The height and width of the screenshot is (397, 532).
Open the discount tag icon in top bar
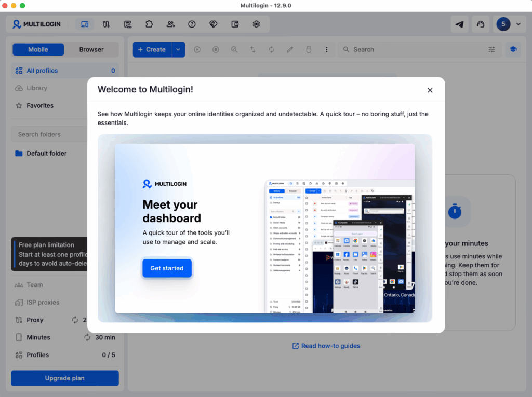pyautogui.click(x=214, y=24)
